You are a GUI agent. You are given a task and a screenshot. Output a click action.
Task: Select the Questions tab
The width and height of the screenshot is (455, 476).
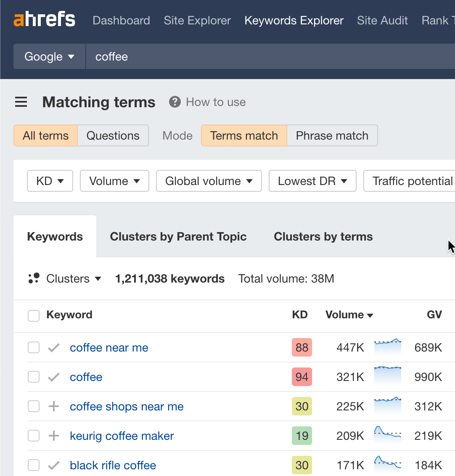(x=113, y=135)
